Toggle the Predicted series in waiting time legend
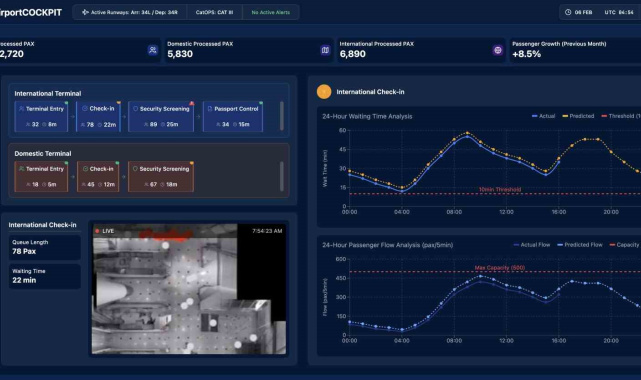This screenshot has height=380, width=641. 578,116
